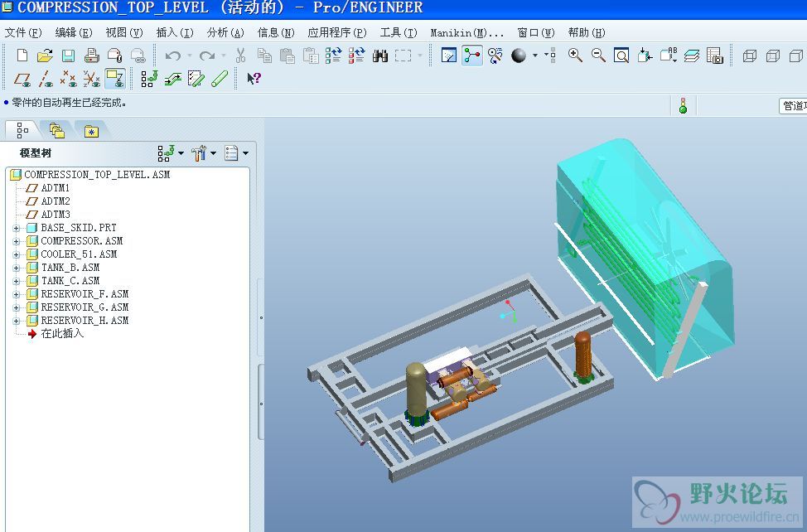Create a new file with the blank page icon
This screenshot has width=807, height=532.
coord(22,55)
